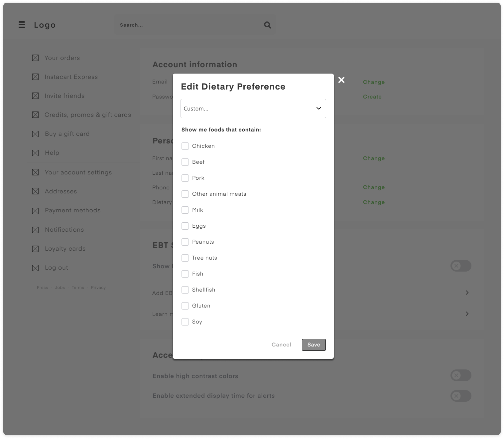Tick the Gluten checkbox
504x439 pixels.
pos(185,306)
